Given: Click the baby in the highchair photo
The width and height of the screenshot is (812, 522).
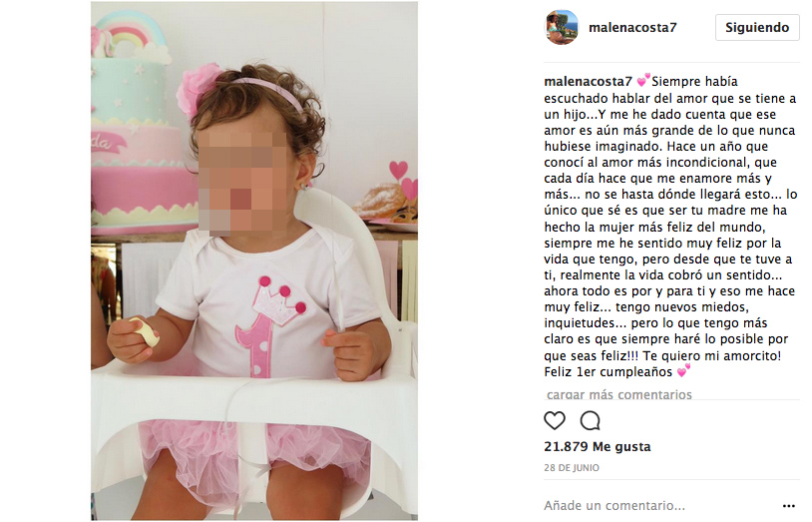Looking at the screenshot, I should (253, 290).
